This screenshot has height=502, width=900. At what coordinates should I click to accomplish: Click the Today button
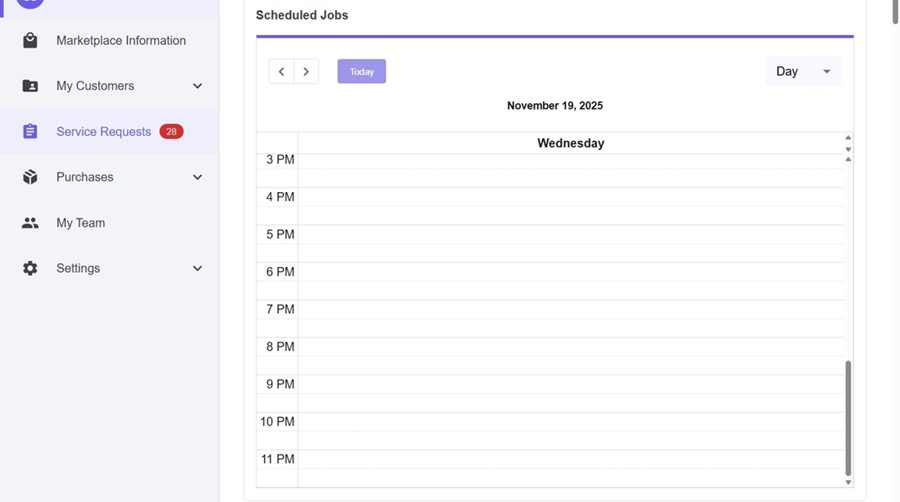(x=362, y=72)
